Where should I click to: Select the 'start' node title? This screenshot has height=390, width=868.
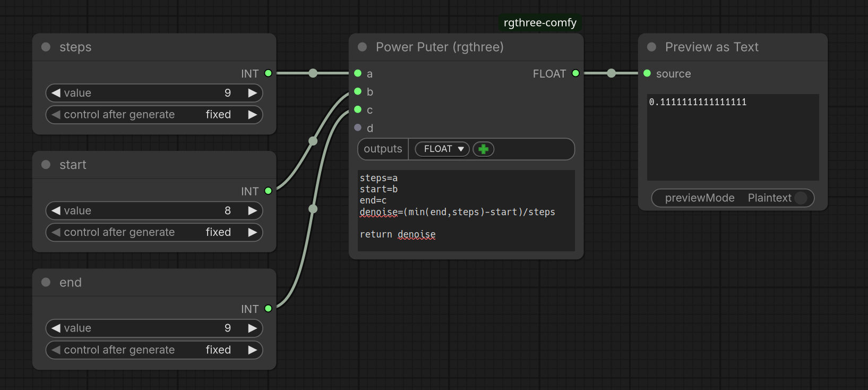click(73, 165)
